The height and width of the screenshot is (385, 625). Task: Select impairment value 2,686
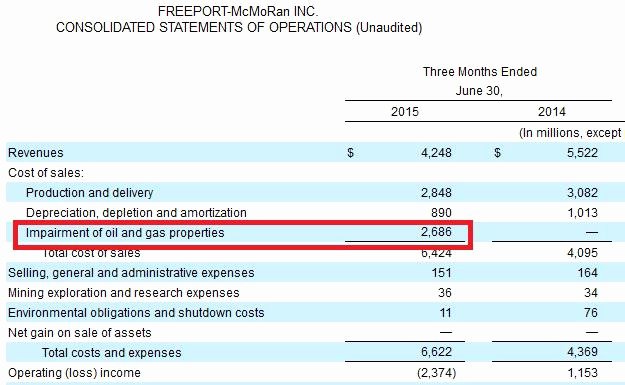coord(436,232)
